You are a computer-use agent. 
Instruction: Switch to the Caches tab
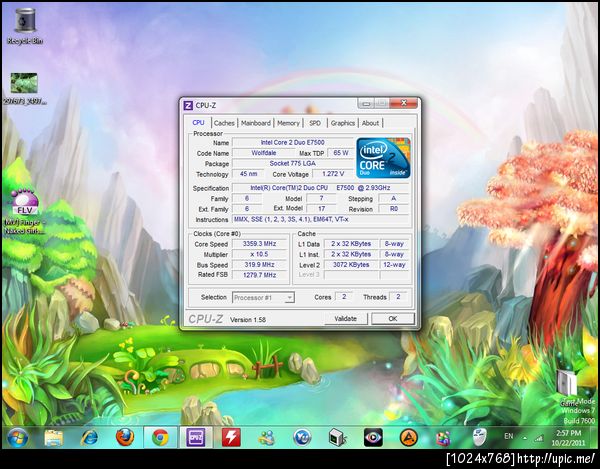[224, 123]
